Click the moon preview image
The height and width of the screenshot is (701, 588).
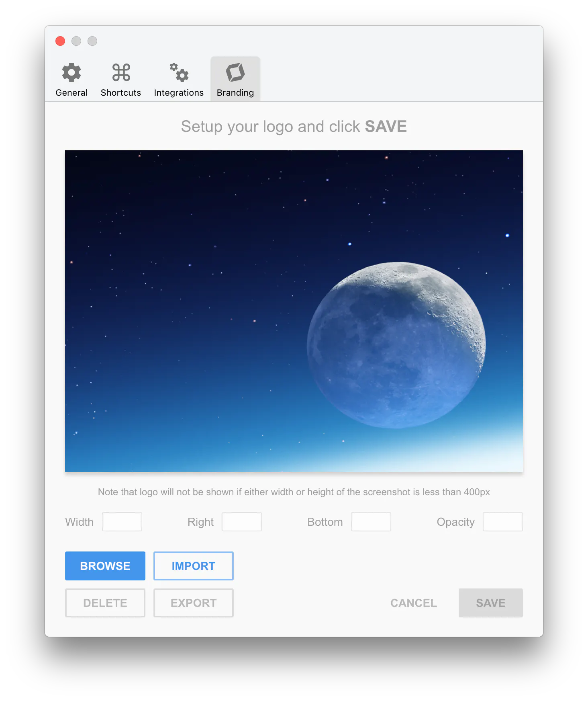(x=294, y=311)
